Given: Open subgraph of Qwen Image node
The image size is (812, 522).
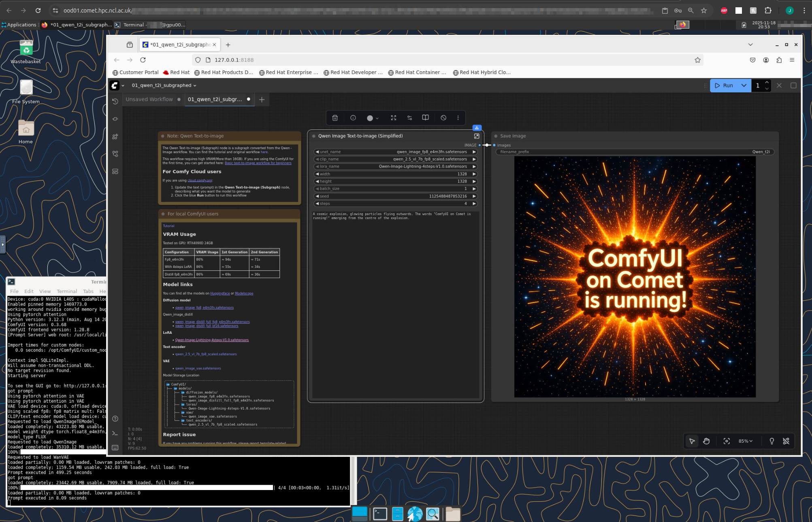Looking at the screenshot, I should (x=477, y=136).
